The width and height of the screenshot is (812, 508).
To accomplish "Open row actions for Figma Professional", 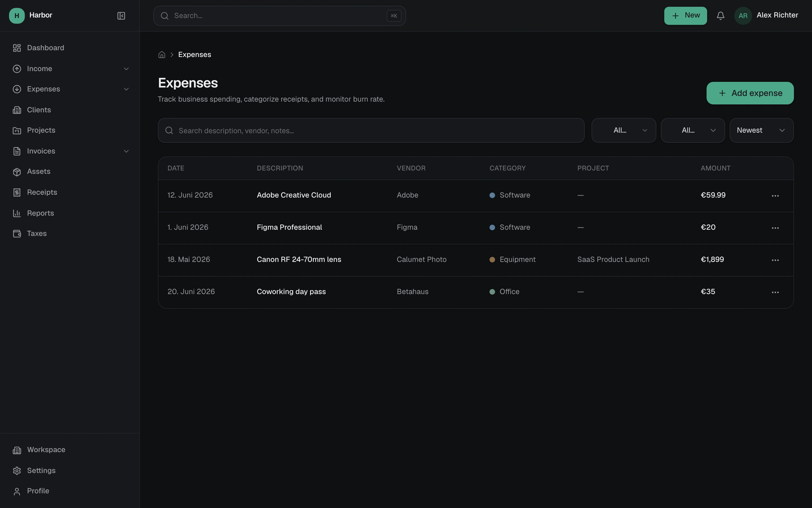I will coord(775,228).
